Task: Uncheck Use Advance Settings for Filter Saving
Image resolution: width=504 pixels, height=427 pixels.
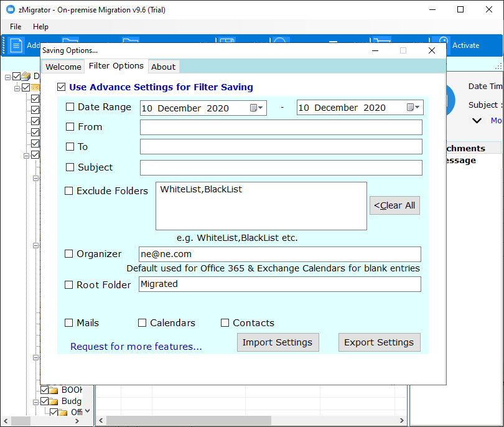Action: point(61,87)
